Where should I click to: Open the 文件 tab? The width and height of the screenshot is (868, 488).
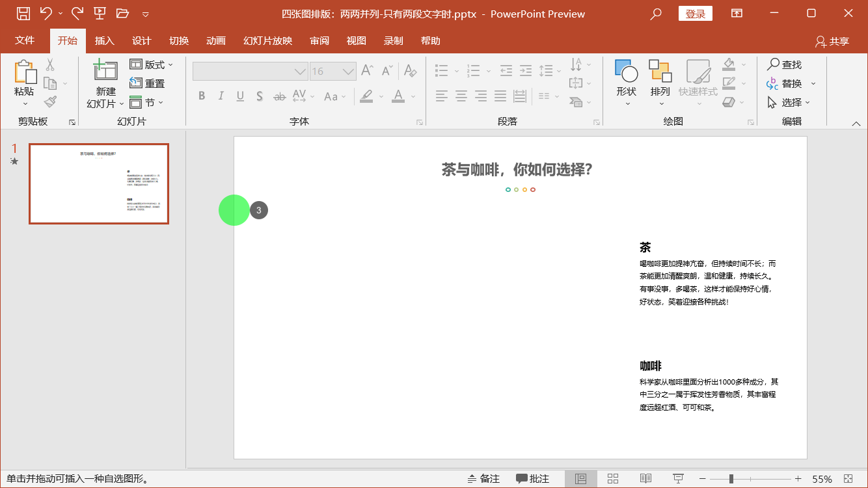(x=25, y=40)
